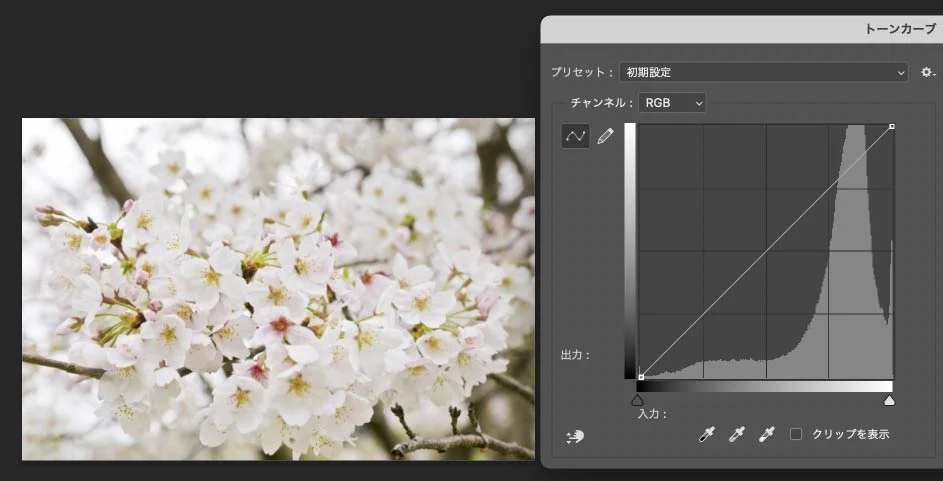This screenshot has width=943, height=481.
Task: Click the white input slider triangle
Action: (889, 400)
